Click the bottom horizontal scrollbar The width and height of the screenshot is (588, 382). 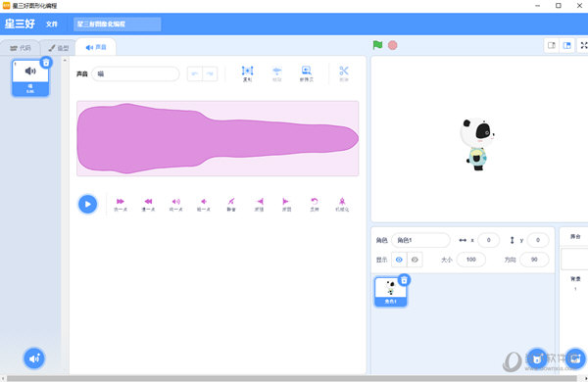292,379
